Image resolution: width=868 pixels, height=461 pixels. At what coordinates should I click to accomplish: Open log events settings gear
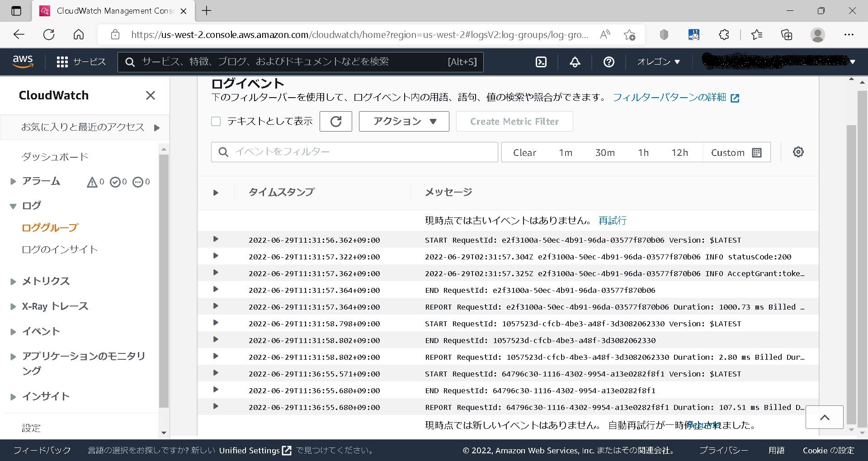point(798,152)
